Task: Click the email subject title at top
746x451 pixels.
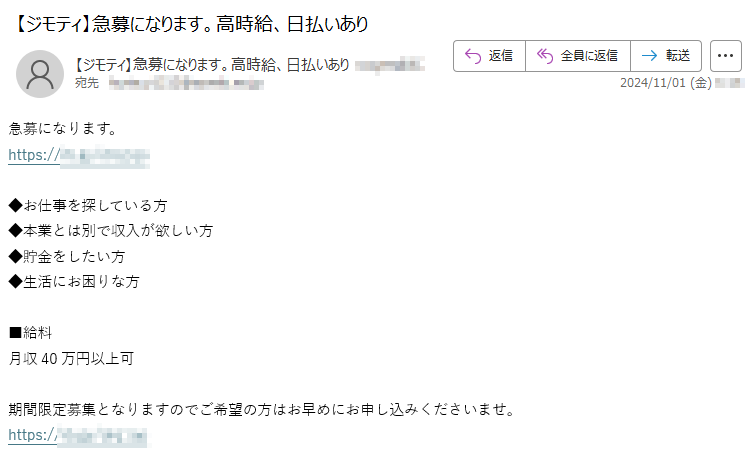Action: click(x=191, y=24)
